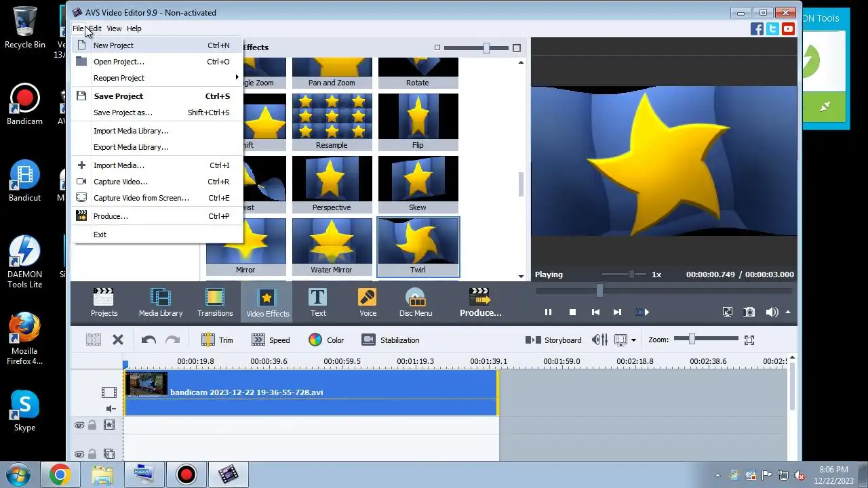The width and height of the screenshot is (868, 488).
Task: Open the YouTube link icon
Action: [788, 28]
